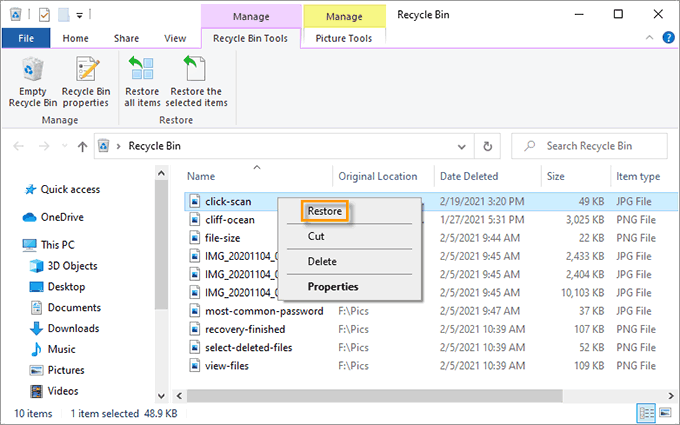This screenshot has height=425, width=680.
Task: Choose Cut from the context menu
Action: 316,236
